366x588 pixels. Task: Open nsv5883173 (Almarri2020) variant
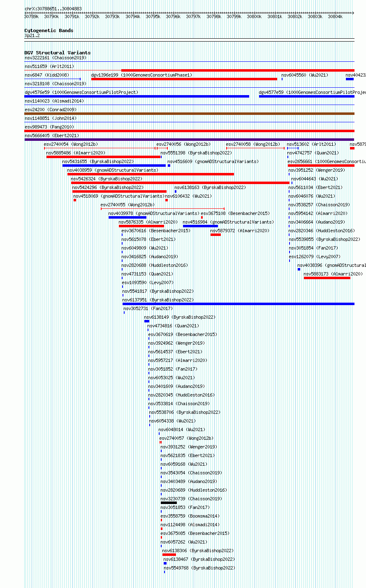coord(333,274)
